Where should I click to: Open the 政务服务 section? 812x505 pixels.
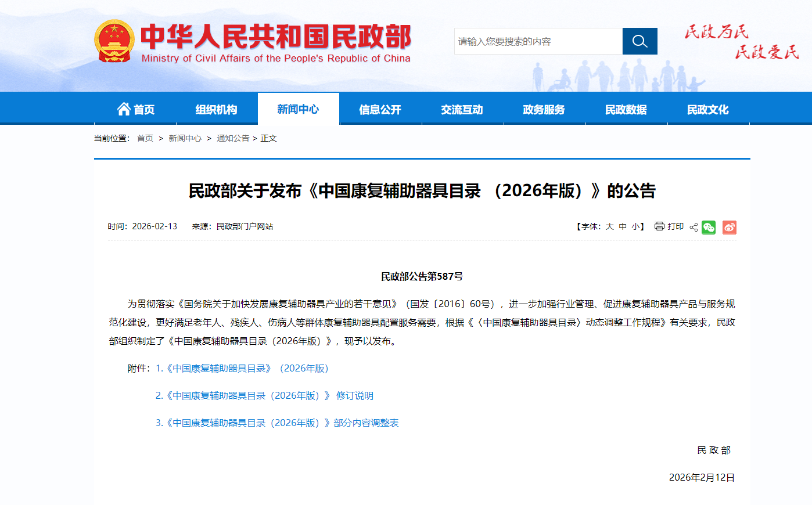click(x=544, y=108)
